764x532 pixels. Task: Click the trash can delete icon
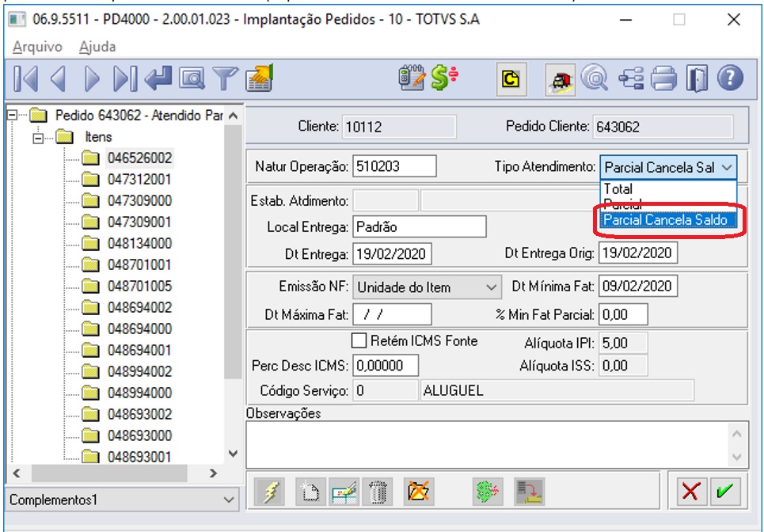pos(378,492)
